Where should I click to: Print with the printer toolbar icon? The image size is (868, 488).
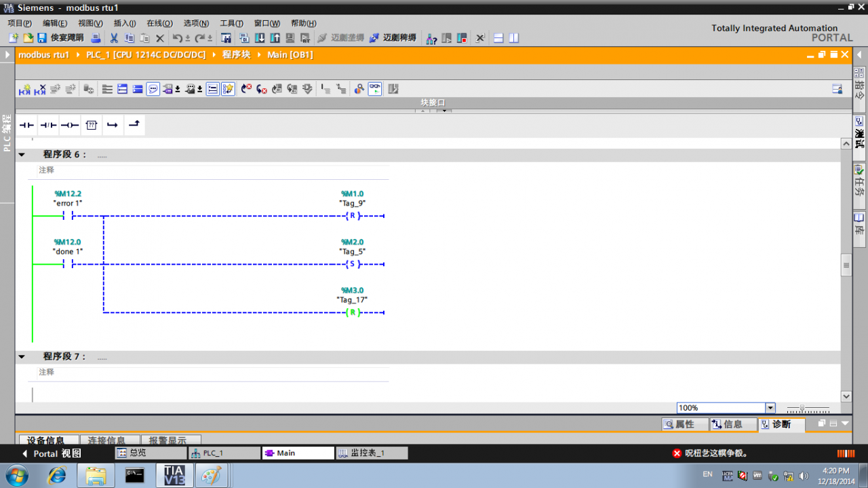click(96, 38)
